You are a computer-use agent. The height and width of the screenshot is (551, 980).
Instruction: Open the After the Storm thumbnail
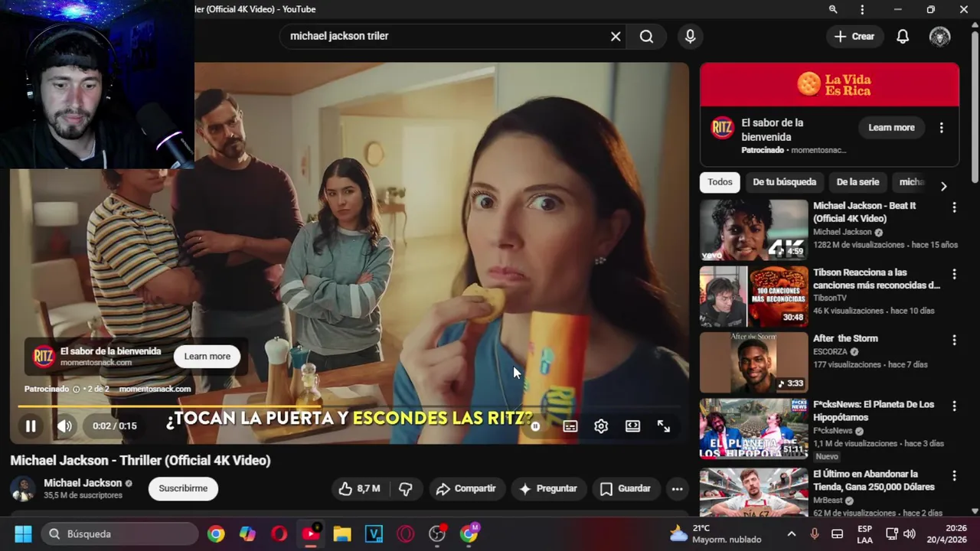753,362
